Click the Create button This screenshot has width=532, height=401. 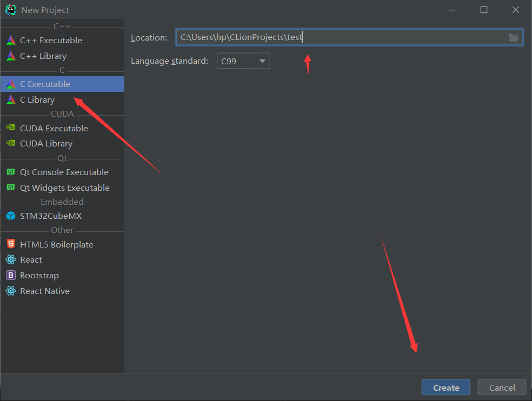pyautogui.click(x=446, y=387)
